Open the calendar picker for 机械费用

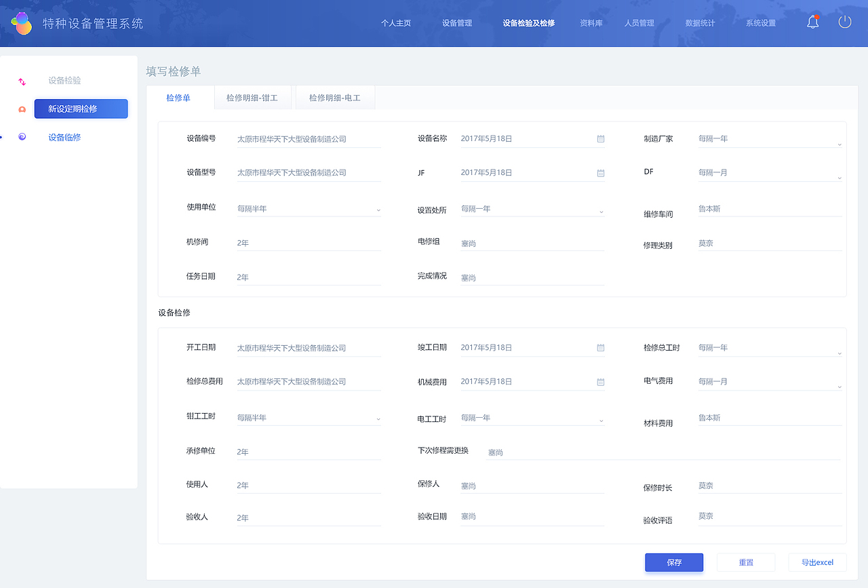click(599, 381)
